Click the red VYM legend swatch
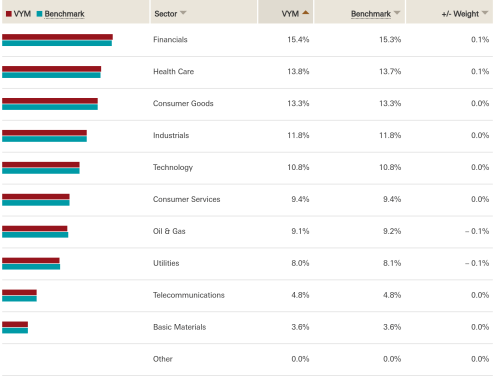This screenshot has width=501, height=376. (9, 14)
